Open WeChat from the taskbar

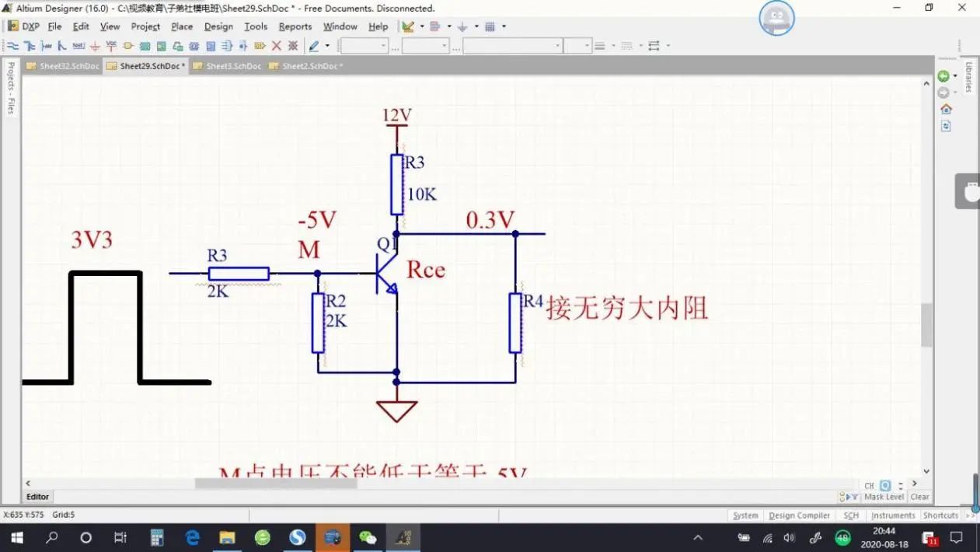pos(368,537)
